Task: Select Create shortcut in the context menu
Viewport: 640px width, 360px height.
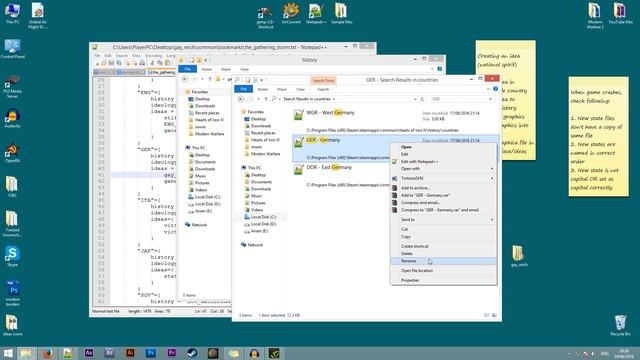Action: (x=443, y=247)
